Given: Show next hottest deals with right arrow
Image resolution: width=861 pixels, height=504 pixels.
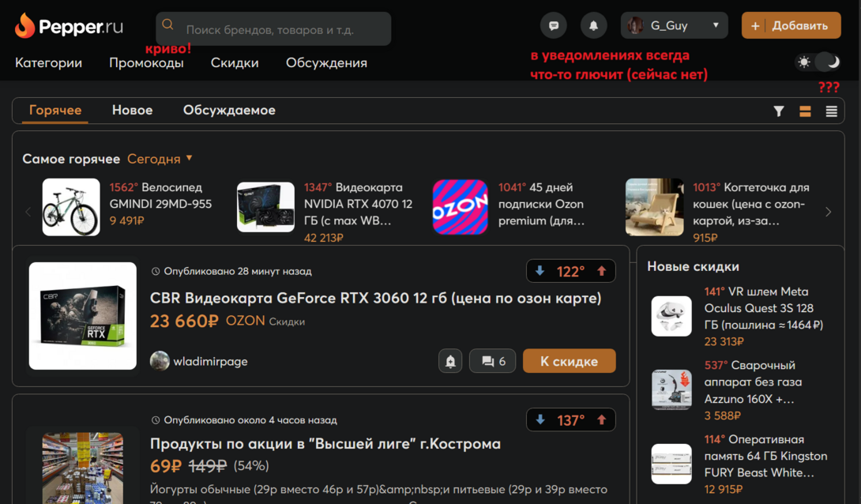Looking at the screenshot, I should (828, 212).
